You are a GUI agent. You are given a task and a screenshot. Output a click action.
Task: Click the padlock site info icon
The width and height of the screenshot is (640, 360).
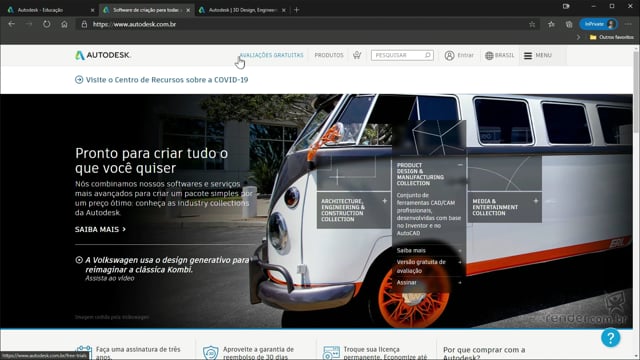pyautogui.click(x=84, y=24)
